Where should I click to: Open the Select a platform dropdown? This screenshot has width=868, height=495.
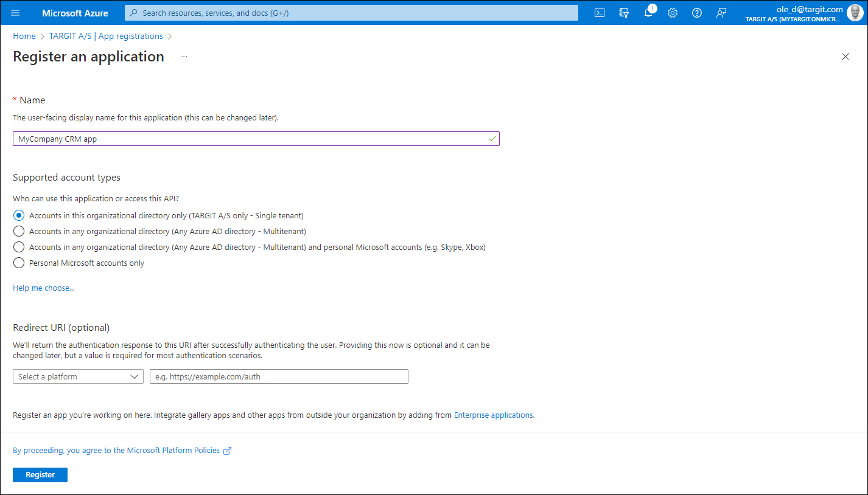[x=78, y=376]
